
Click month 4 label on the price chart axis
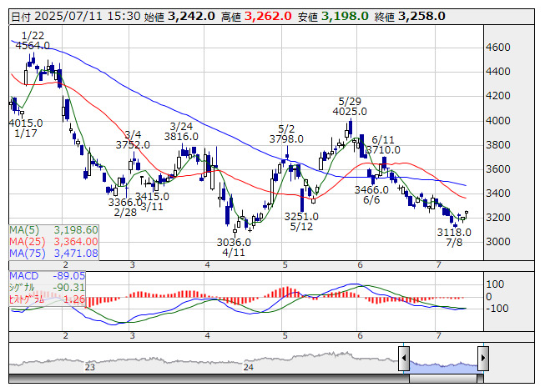pyautogui.click(x=208, y=265)
